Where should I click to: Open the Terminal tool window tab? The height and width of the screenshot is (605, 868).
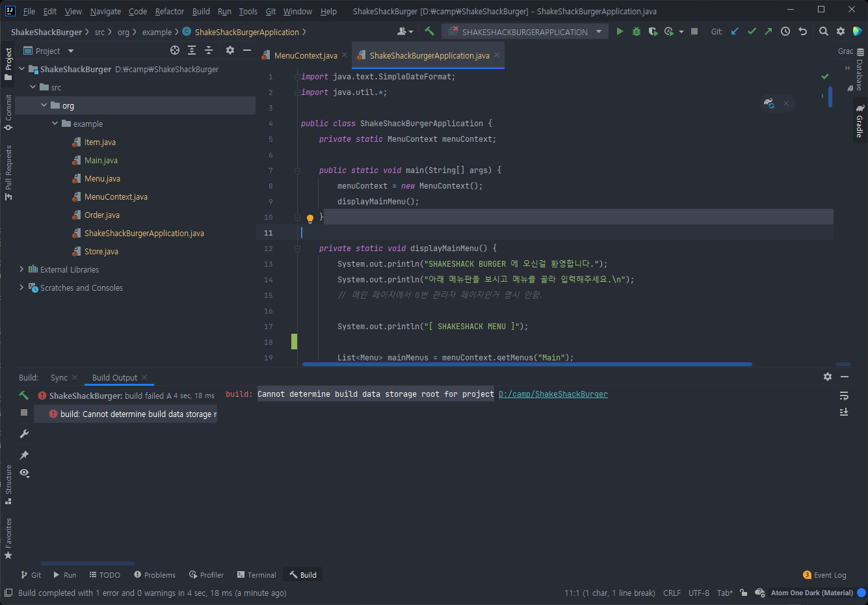[x=257, y=575]
